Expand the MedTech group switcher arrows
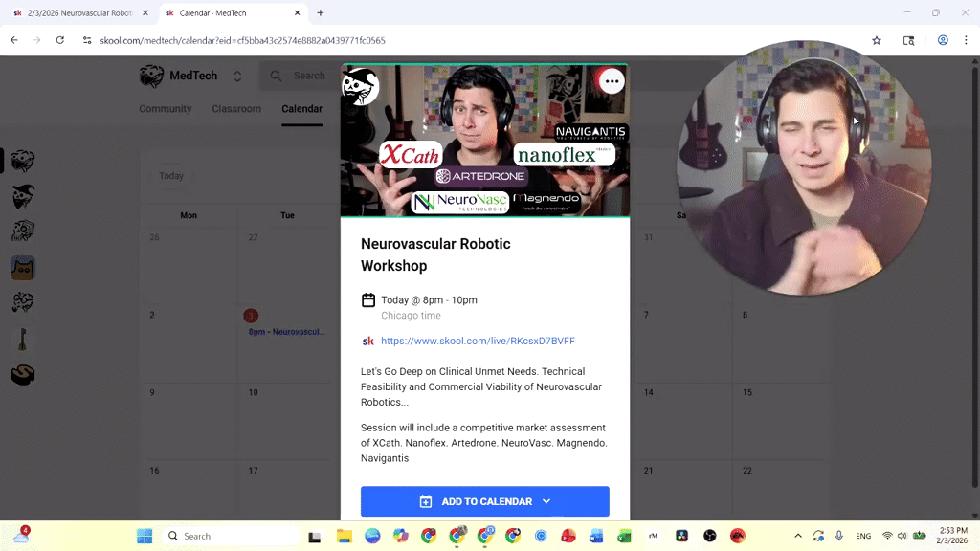This screenshot has height=551, width=980. point(237,77)
